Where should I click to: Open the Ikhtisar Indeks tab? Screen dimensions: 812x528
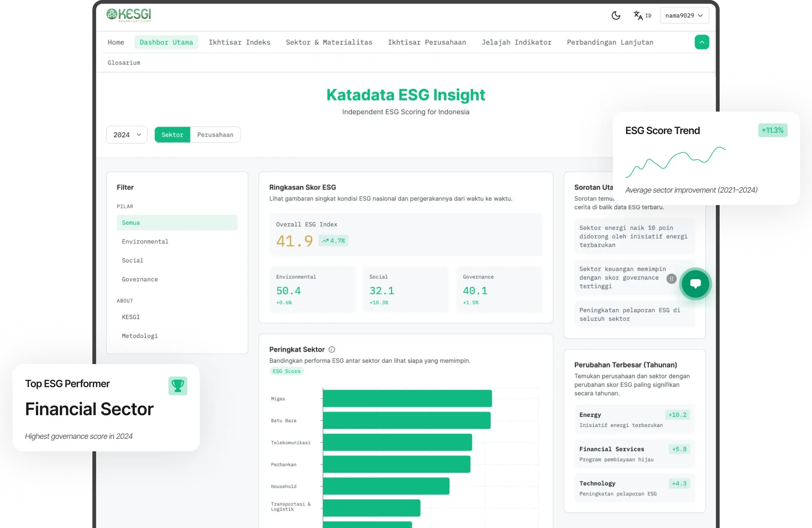(239, 42)
